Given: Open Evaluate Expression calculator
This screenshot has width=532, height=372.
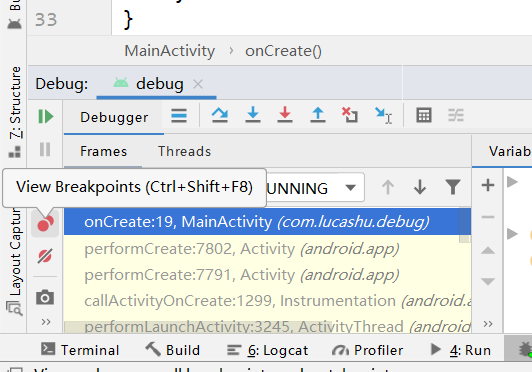Looking at the screenshot, I should 424,115.
